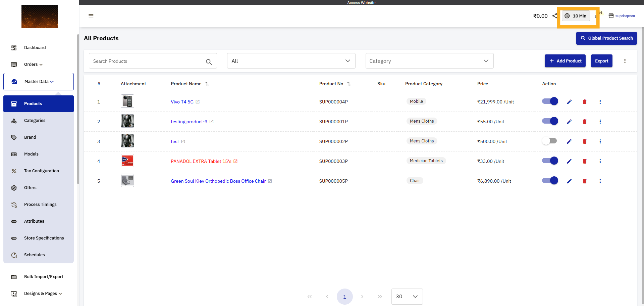Click the Vivo T4 5G product thumbnail
This screenshot has width=644, height=306.
(x=127, y=101)
